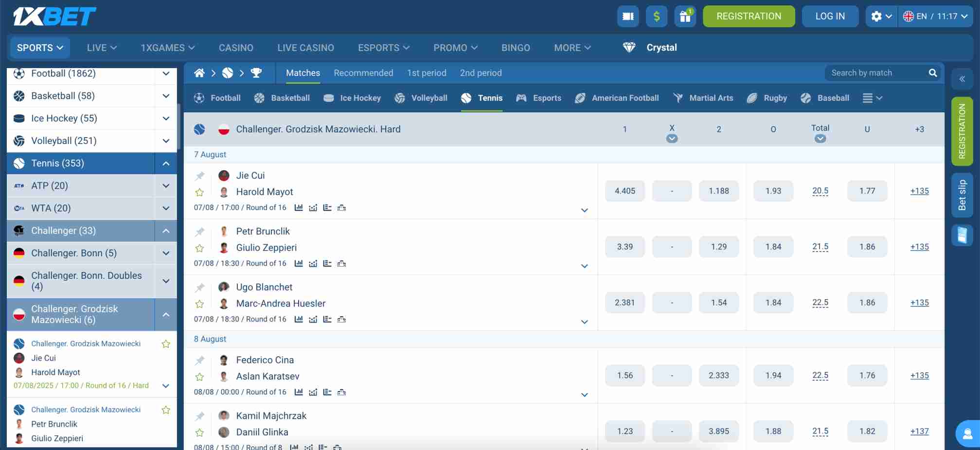Viewport: 980px width, 450px height.
Task: Open the LIVE menu
Action: point(102,48)
